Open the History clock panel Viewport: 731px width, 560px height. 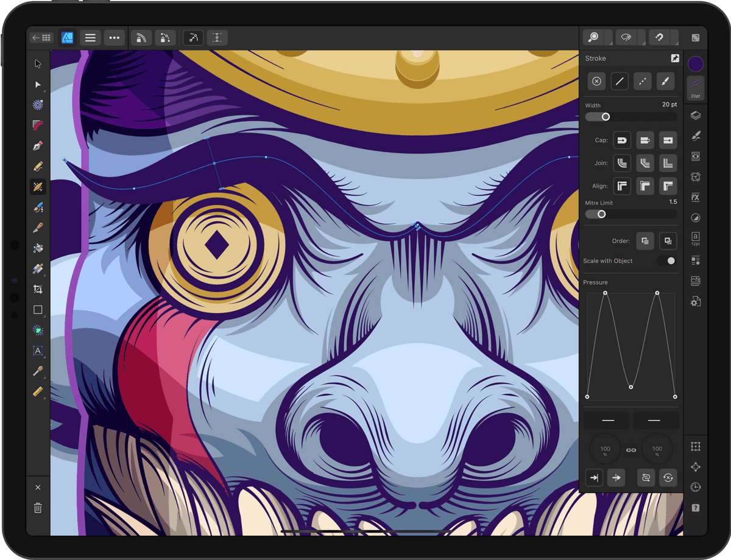coord(696,487)
